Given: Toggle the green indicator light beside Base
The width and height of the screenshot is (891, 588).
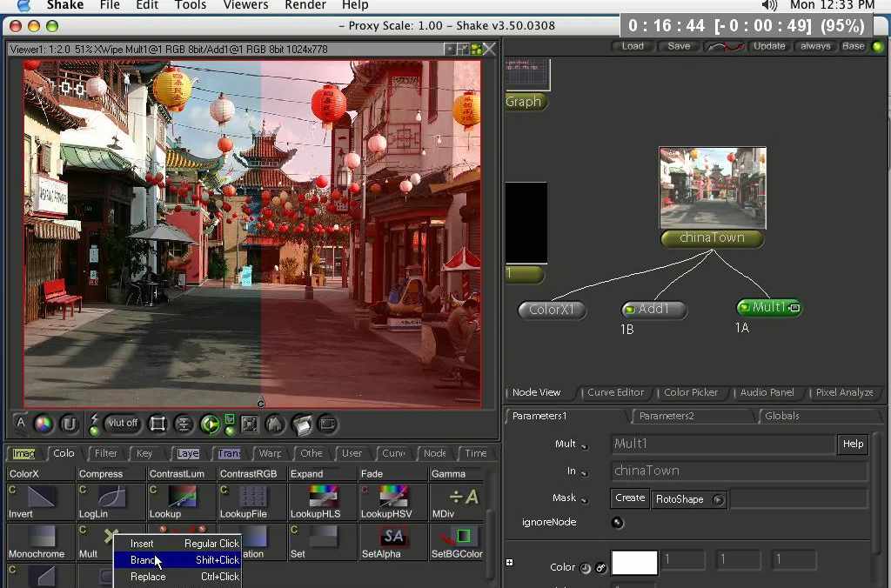Looking at the screenshot, I should (877, 47).
